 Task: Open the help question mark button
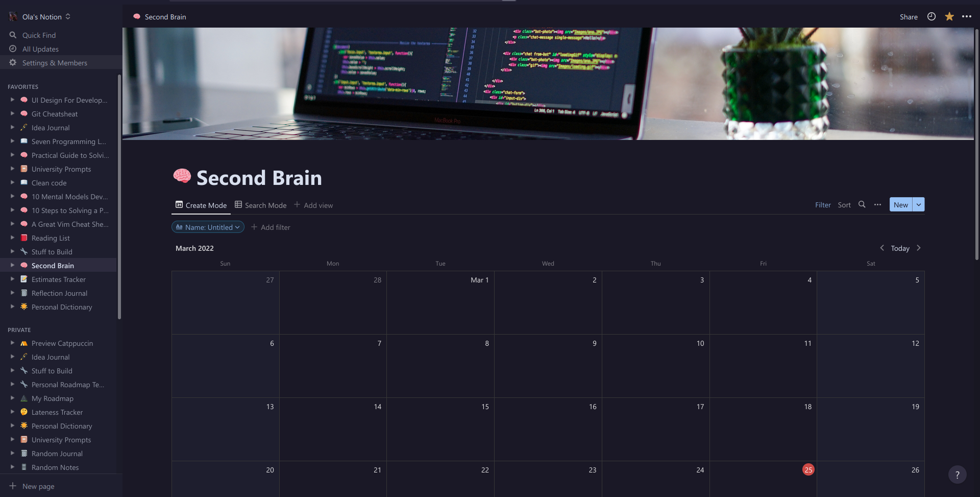[957, 475]
